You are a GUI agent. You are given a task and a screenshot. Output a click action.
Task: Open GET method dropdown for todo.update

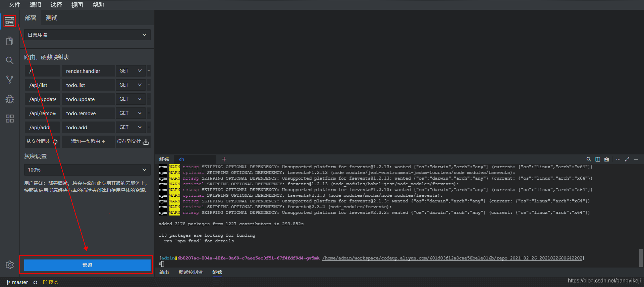pyautogui.click(x=130, y=99)
